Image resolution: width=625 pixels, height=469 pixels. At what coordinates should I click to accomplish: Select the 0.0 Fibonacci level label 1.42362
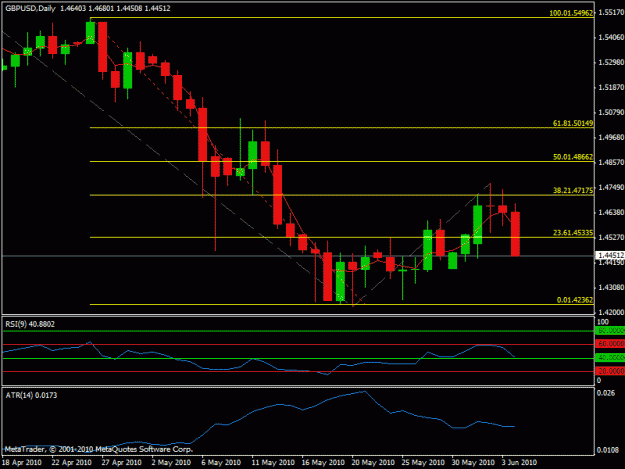pos(575,300)
